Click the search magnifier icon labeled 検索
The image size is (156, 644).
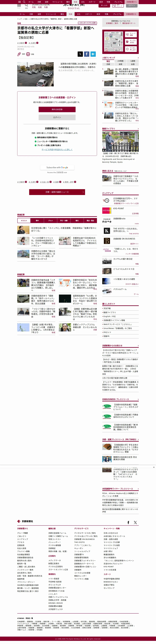click(x=26, y=5)
